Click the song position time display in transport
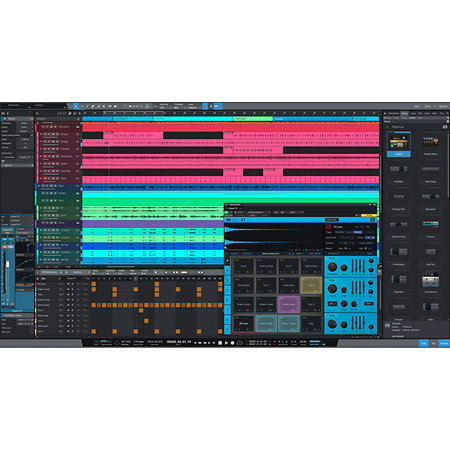The height and width of the screenshot is (450, 450). click(179, 342)
